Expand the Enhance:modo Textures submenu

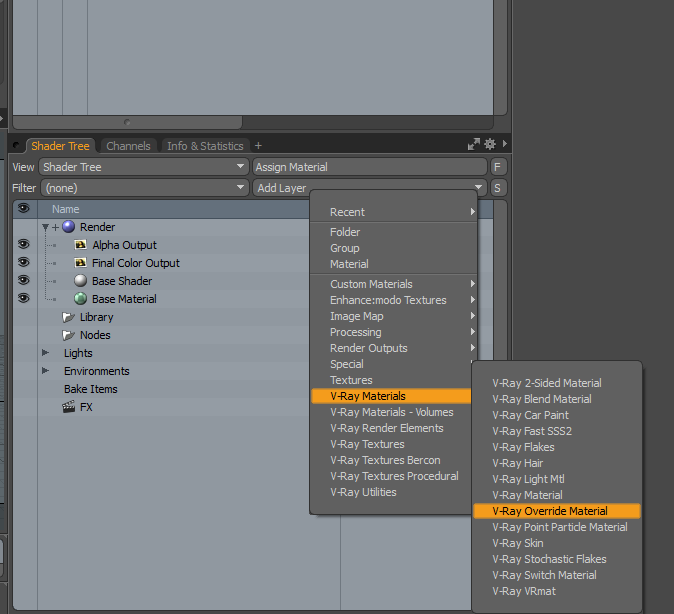(x=393, y=300)
